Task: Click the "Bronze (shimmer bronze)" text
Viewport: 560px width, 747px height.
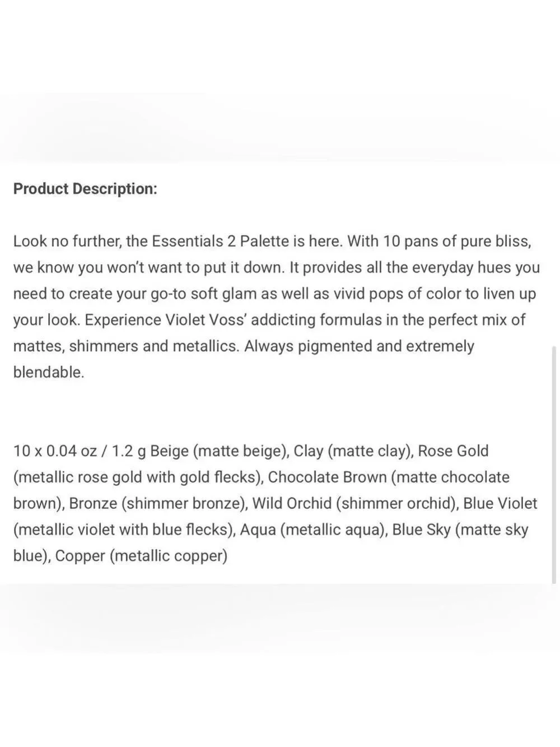Action: point(158,504)
